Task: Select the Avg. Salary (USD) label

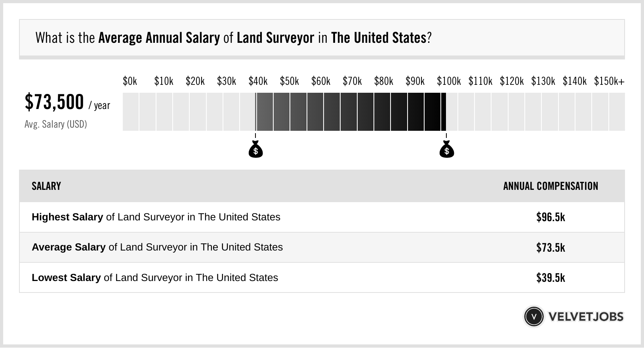Action: (55, 124)
